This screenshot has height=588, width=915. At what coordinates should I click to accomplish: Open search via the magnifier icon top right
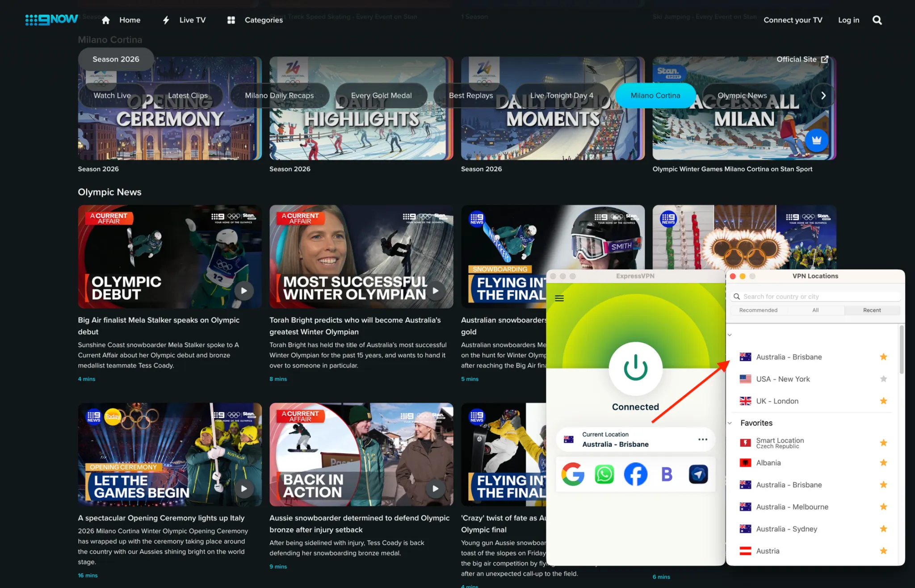coord(877,20)
